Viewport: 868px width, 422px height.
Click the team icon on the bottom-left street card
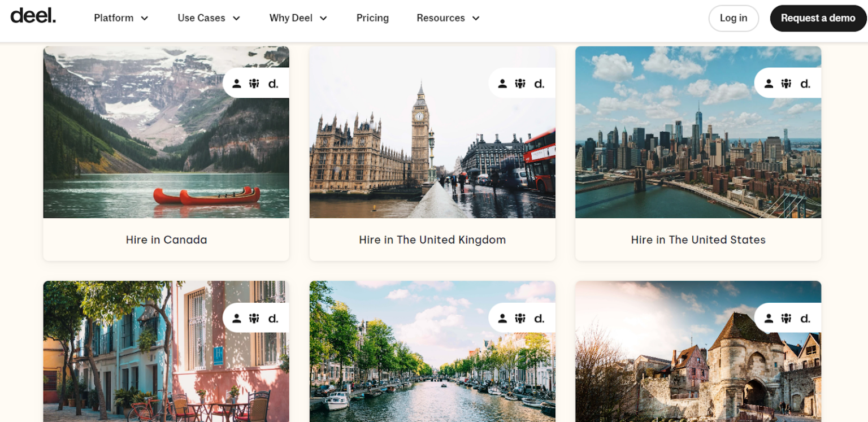[255, 317]
